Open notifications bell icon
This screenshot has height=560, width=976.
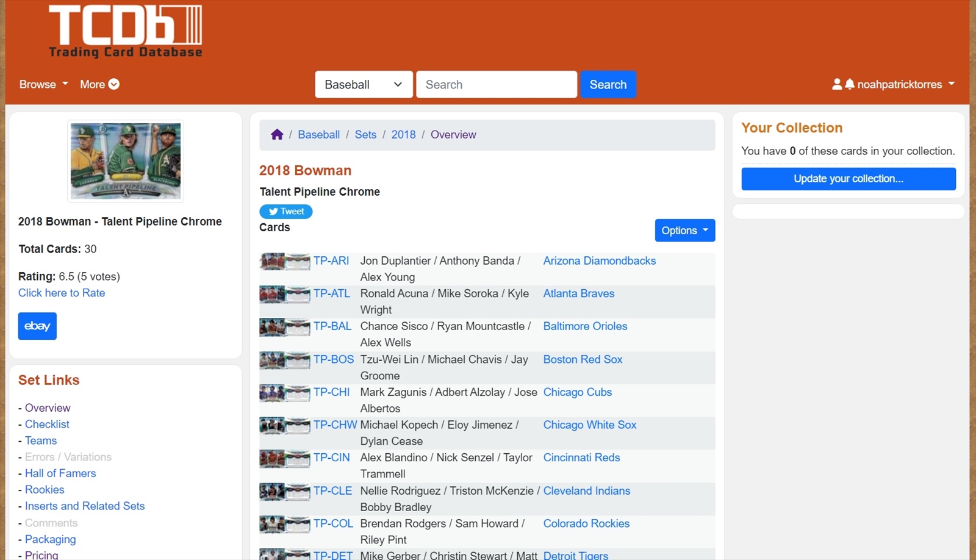849,84
